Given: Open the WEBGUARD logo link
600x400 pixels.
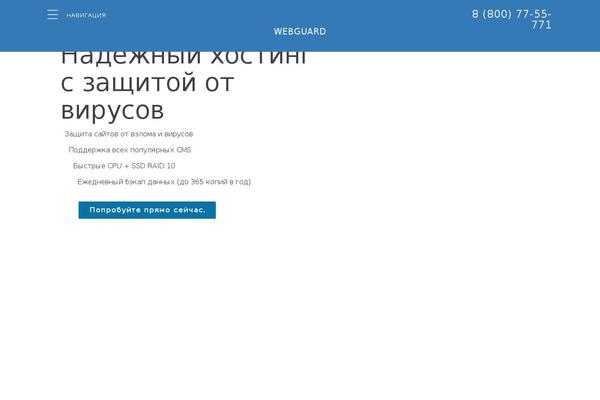Looking at the screenshot, I should pos(300,31).
